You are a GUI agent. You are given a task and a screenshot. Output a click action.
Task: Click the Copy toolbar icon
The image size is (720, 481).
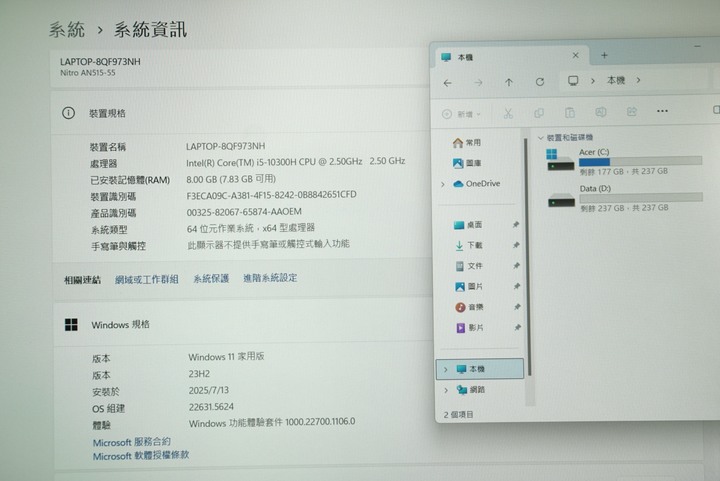point(539,112)
